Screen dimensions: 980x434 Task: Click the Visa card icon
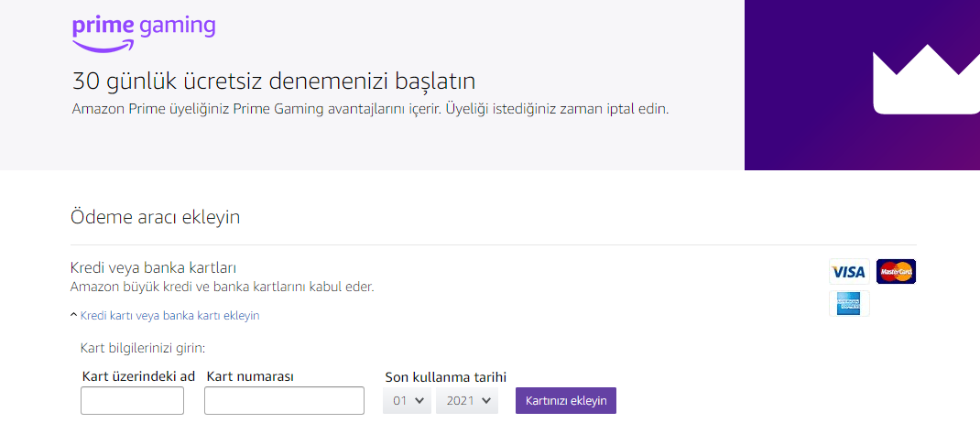(849, 272)
